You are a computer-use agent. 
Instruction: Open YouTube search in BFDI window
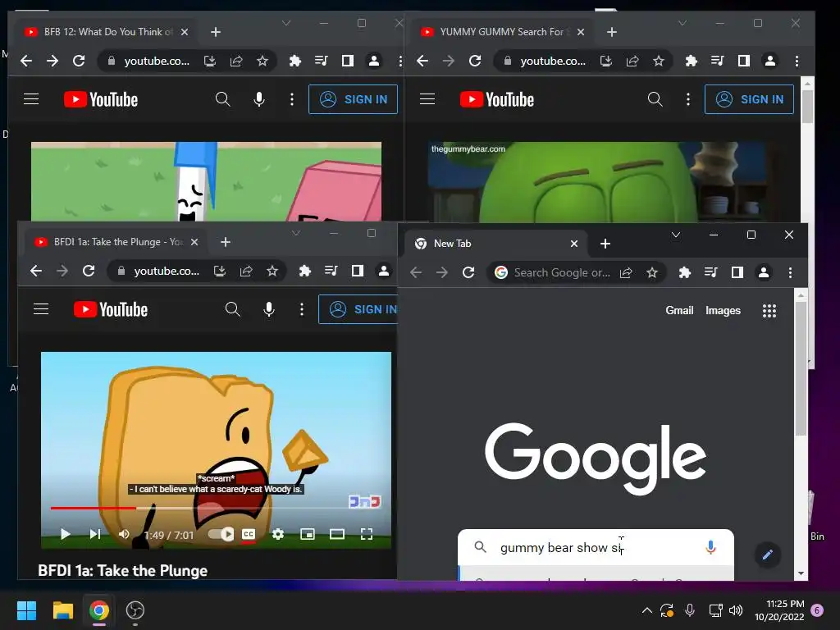(x=232, y=309)
